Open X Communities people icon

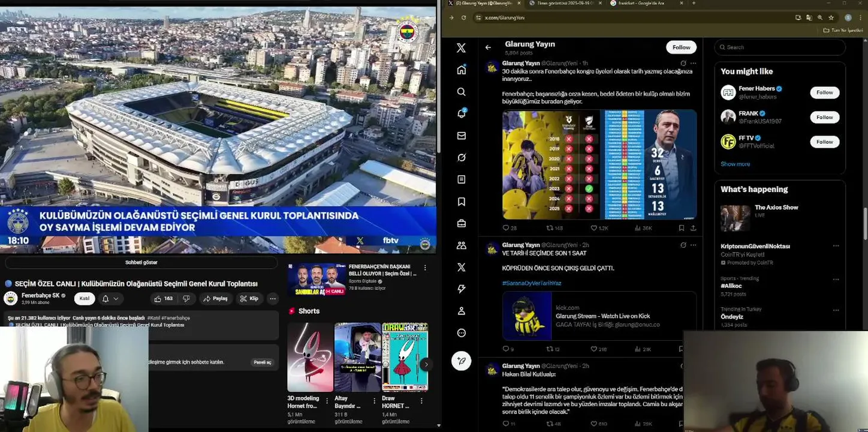461,245
